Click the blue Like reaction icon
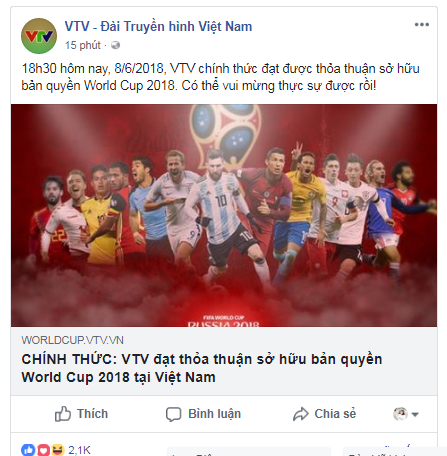Viewport: 447px width, 456px height. tap(28, 450)
